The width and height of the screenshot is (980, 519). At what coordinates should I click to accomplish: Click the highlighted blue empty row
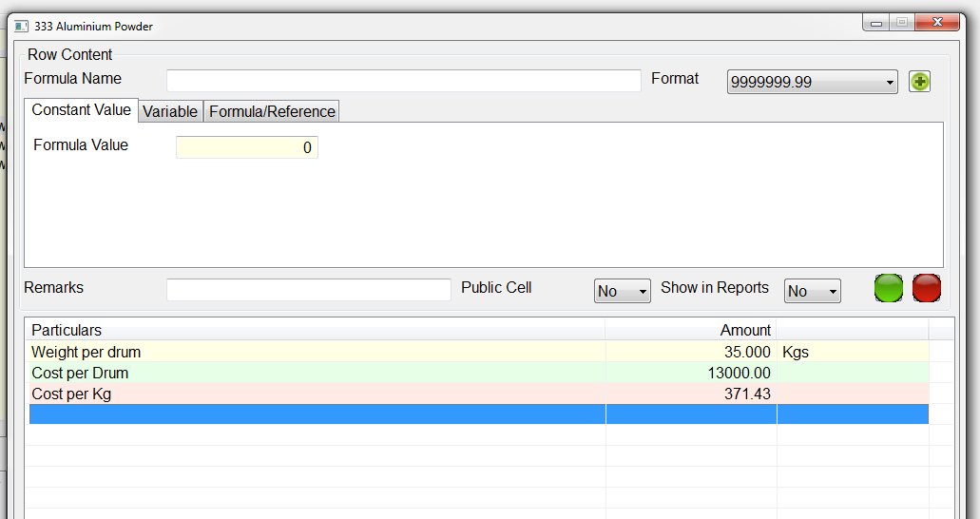317,414
